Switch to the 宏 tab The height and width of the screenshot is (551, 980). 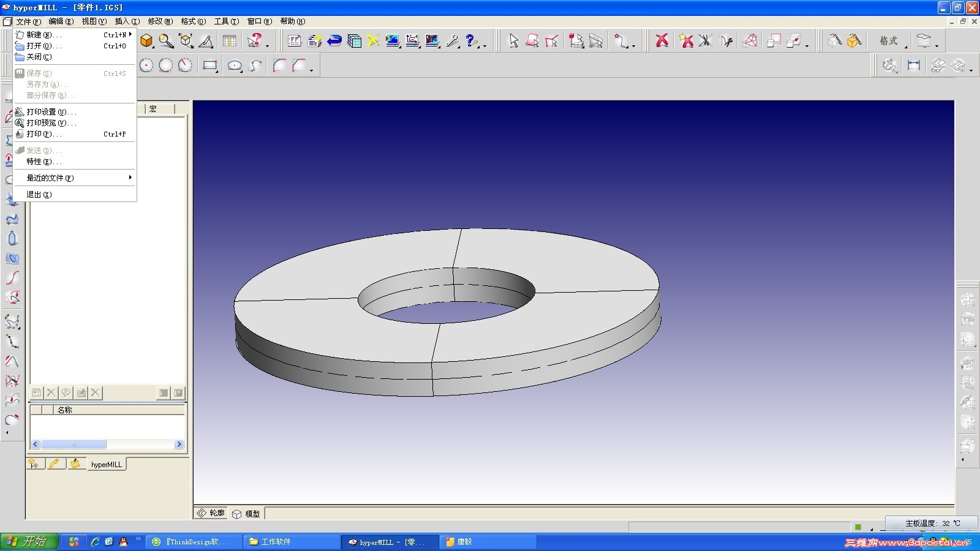pos(159,109)
